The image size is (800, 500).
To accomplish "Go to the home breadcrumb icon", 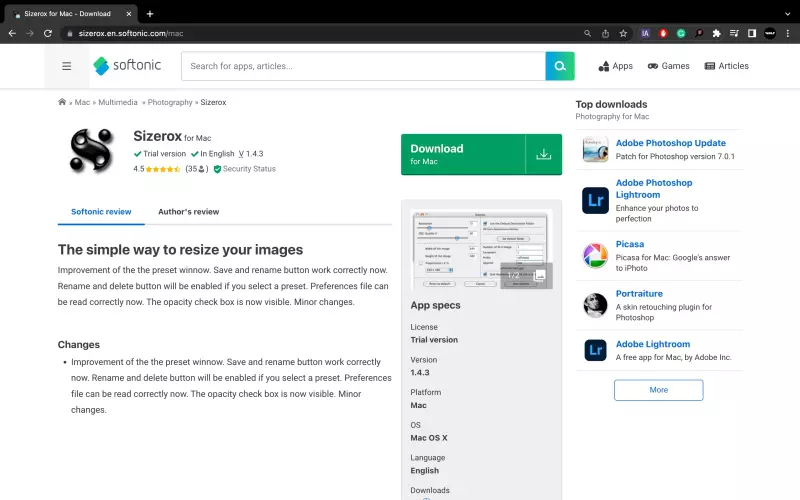I will tap(62, 102).
